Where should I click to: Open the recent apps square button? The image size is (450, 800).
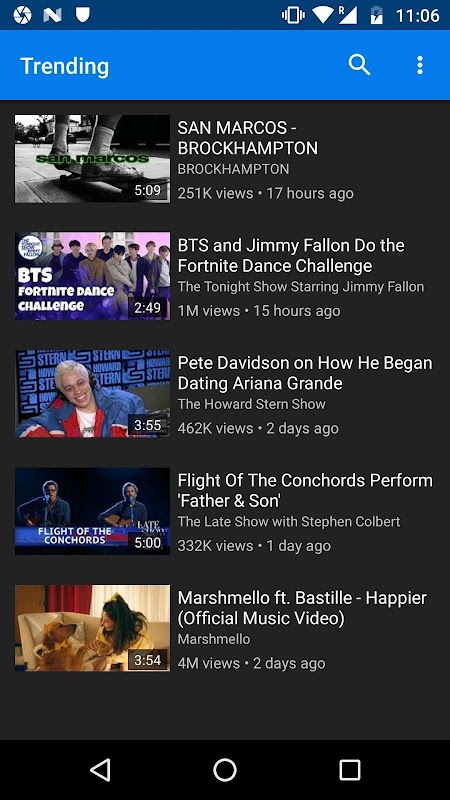click(x=349, y=770)
